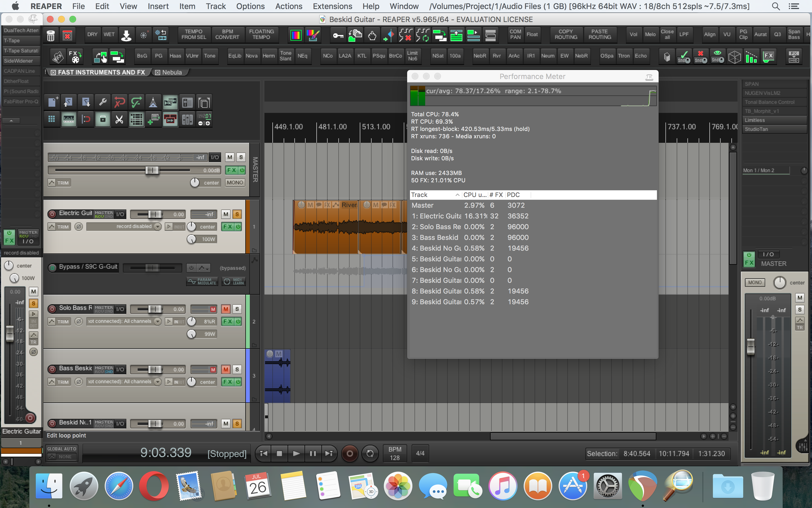Open project settings wrench icon
812x508 pixels.
tap(103, 102)
